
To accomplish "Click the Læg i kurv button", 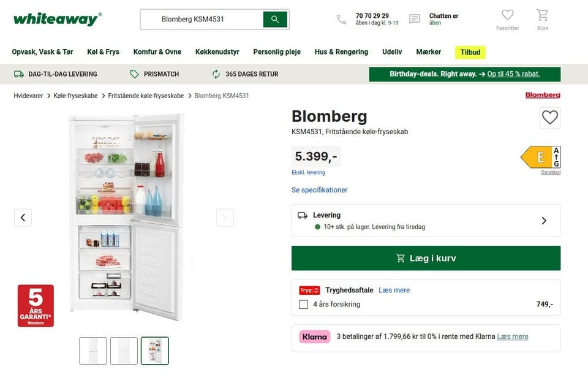I will click(426, 258).
